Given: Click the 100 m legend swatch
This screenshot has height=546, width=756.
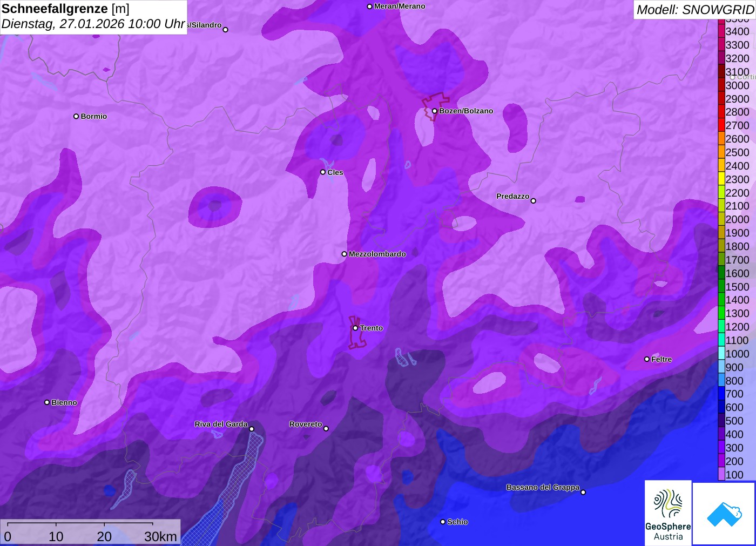Looking at the screenshot, I should 721,475.
